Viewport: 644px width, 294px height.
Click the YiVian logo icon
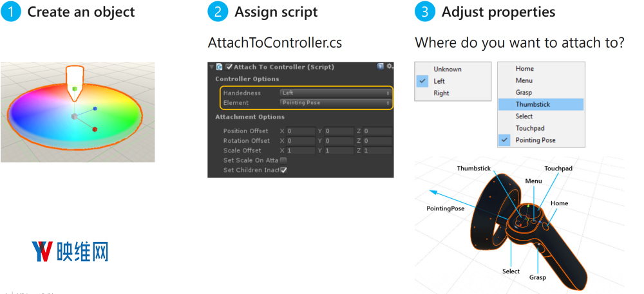point(42,252)
